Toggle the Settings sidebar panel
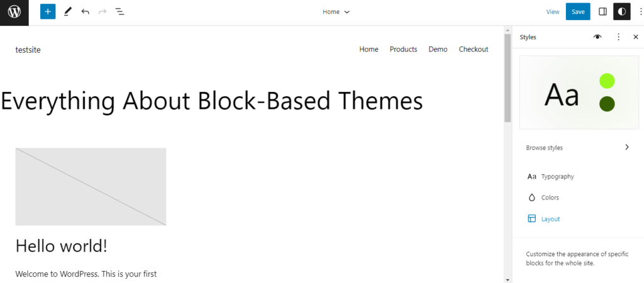644x283 pixels. tap(602, 12)
